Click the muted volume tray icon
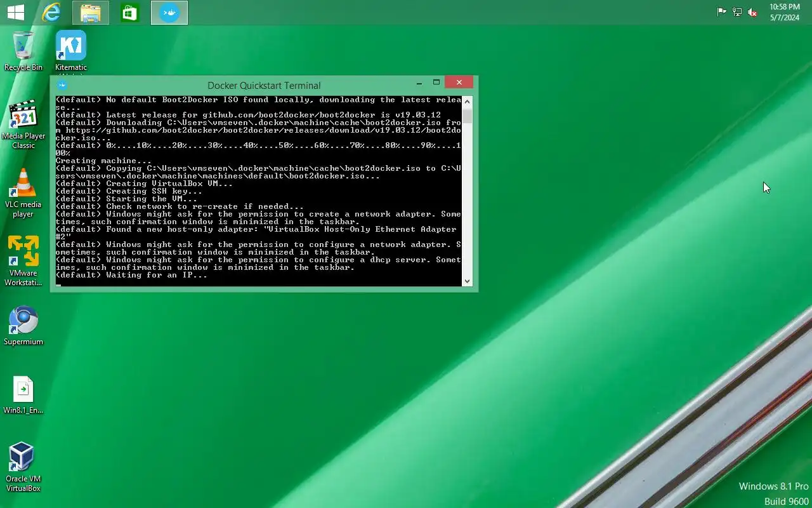 click(x=752, y=12)
